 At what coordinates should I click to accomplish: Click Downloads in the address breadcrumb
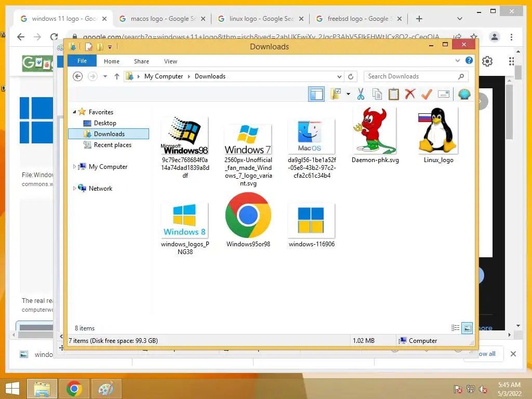coord(210,76)
